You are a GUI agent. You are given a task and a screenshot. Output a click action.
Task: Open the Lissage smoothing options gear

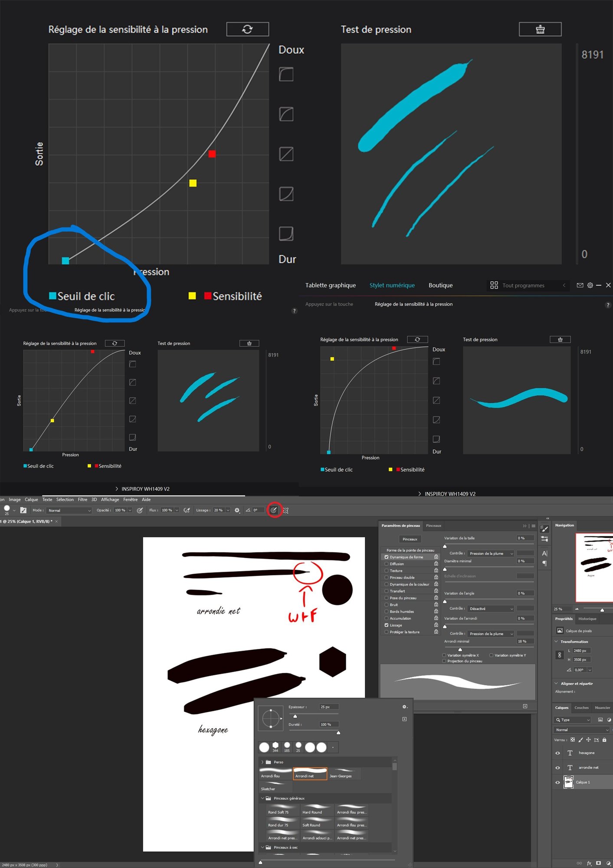pyautogui.click(x=237, y=510)
